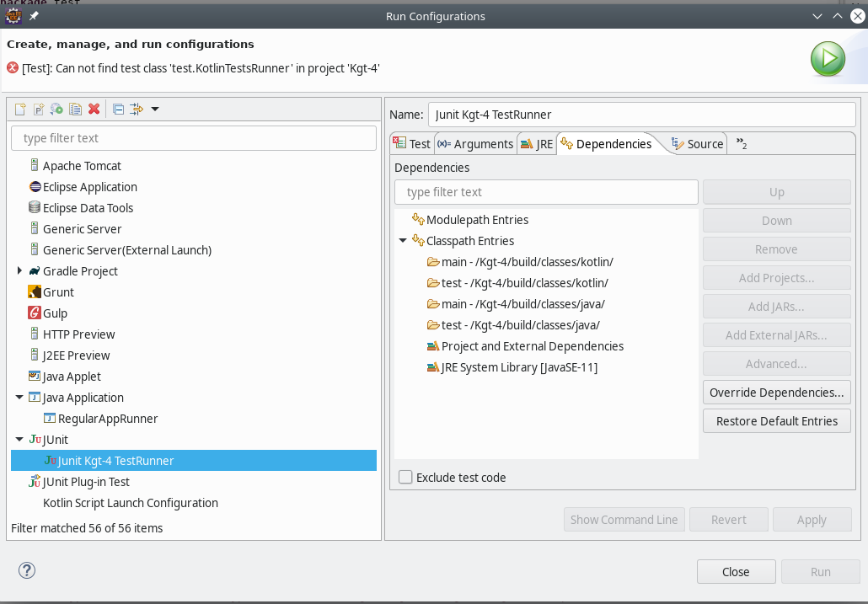Switch to the JRE tab
The height and width of the screenshot is (604, 868).
[x=537, y=144]
